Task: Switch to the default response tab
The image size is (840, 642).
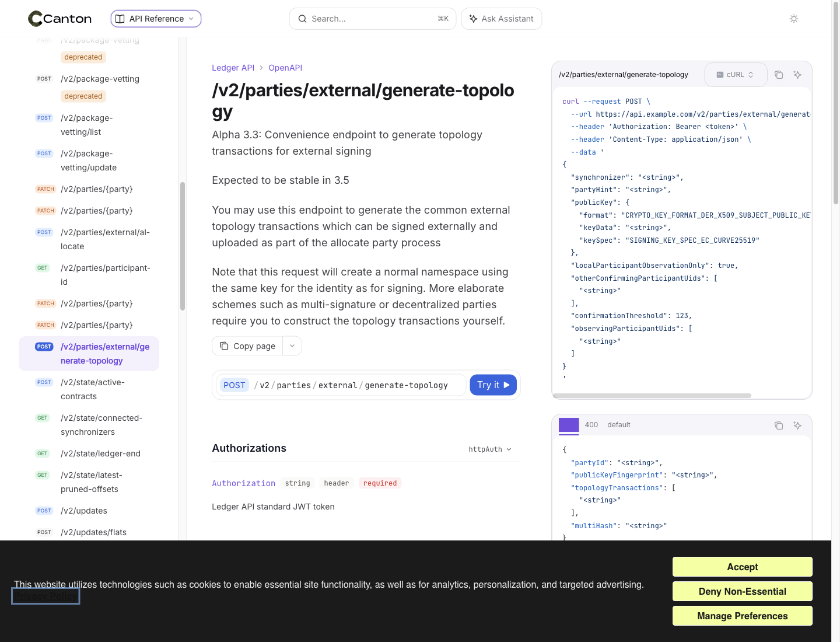Action: click(619, 425)
